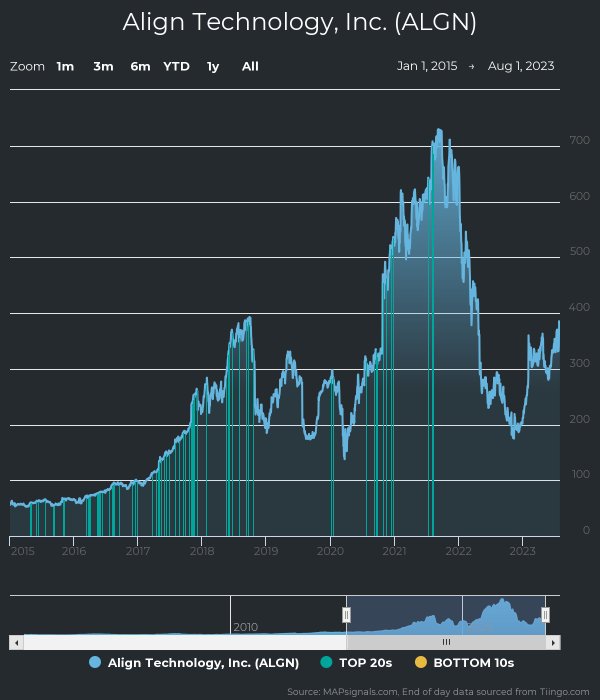Click the TOP 20s legend label
600x700 pixels.
pos(365,662)
